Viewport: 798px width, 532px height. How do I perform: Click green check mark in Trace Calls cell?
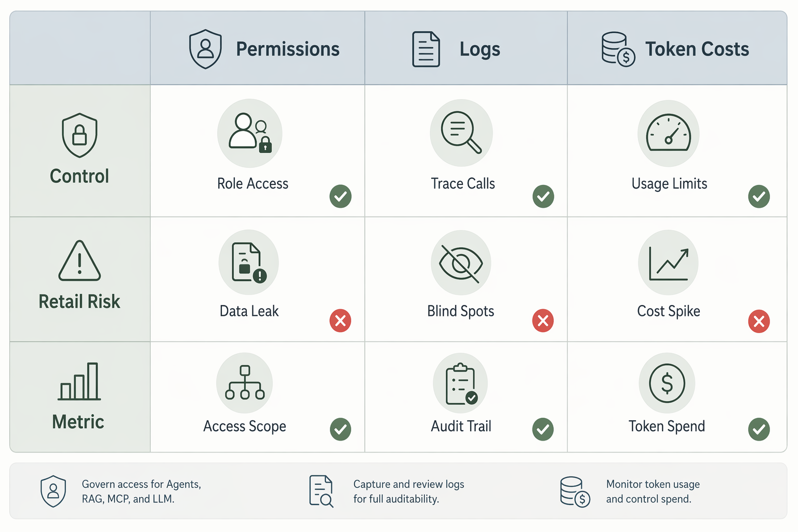click(x=543, y=196)
